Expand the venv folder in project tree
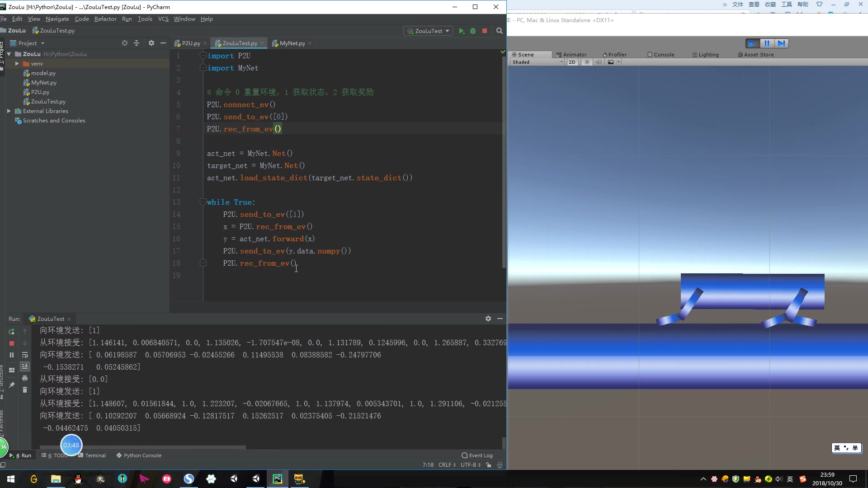 (x=17, y=64)
